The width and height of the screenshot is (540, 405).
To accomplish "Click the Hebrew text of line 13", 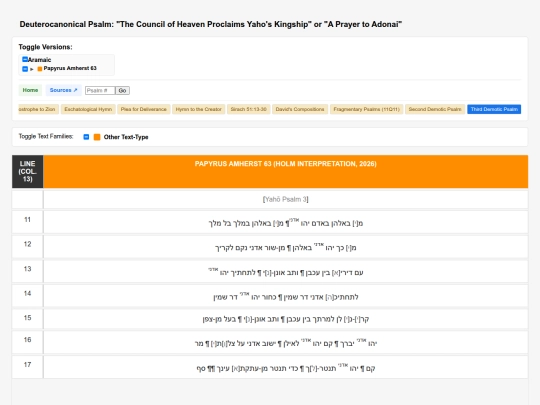I will coord(285,272).
